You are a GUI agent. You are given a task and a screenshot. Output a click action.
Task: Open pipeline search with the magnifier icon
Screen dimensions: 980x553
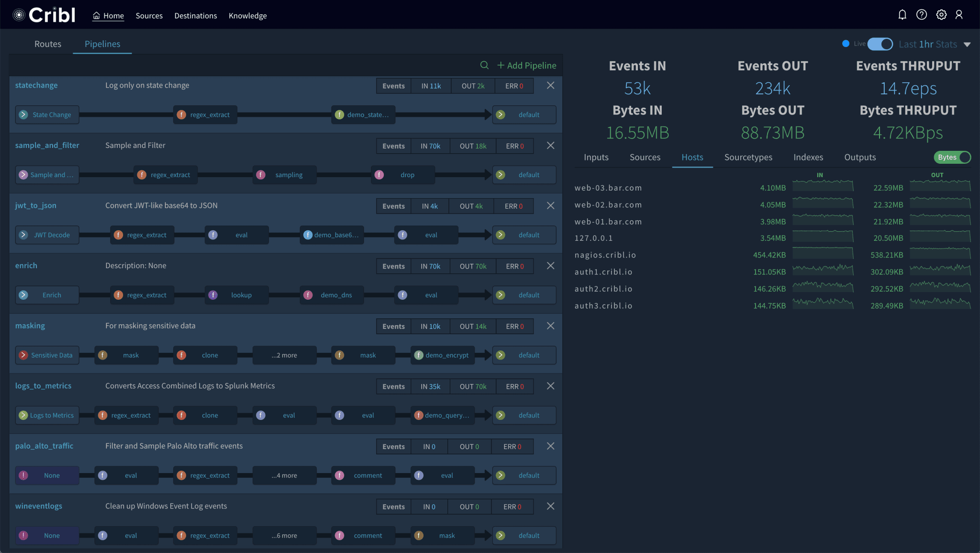(484, 65)
